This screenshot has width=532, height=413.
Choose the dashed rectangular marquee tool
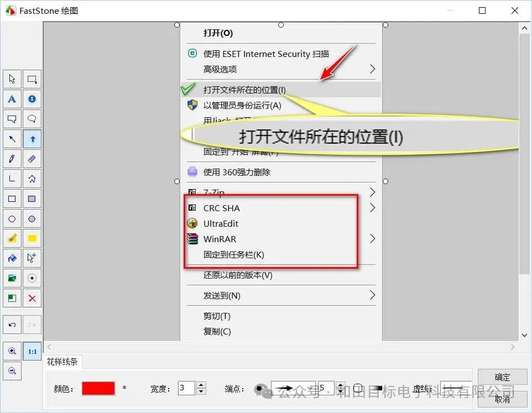tap(32, 79)
